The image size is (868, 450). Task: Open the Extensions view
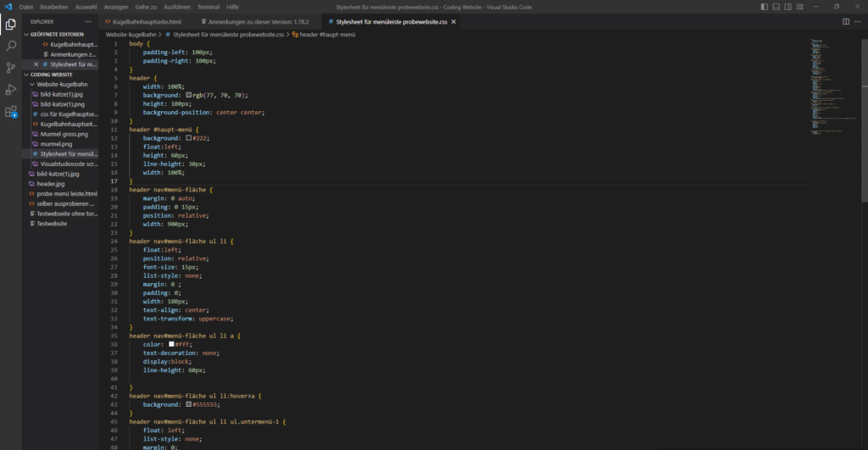pos(11,111)
